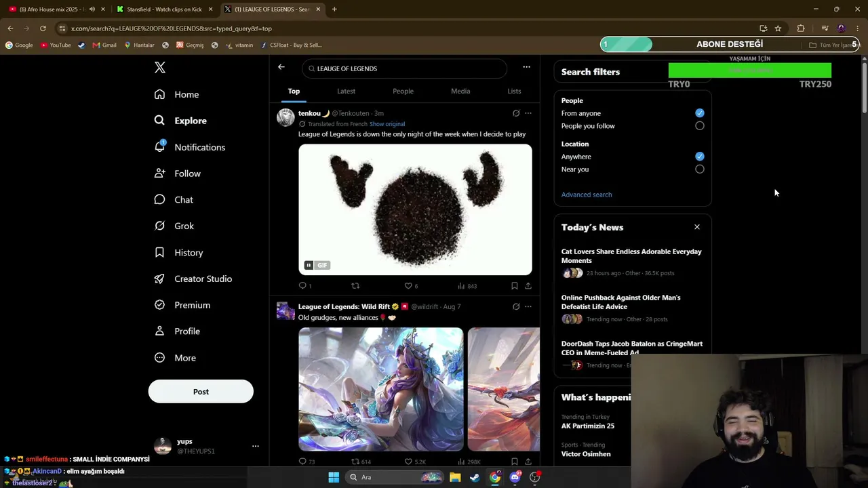The height and width of the screenshot is (488, 868).
Task: Open the 'Cat Lovers Share Endless Adorable' news story
Action: tap(631, 256)
